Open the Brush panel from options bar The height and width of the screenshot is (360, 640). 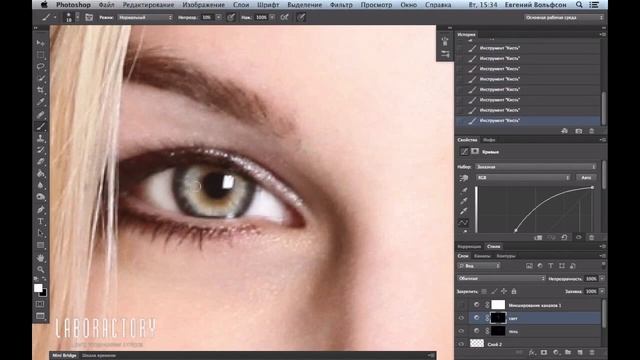(89, 18)
